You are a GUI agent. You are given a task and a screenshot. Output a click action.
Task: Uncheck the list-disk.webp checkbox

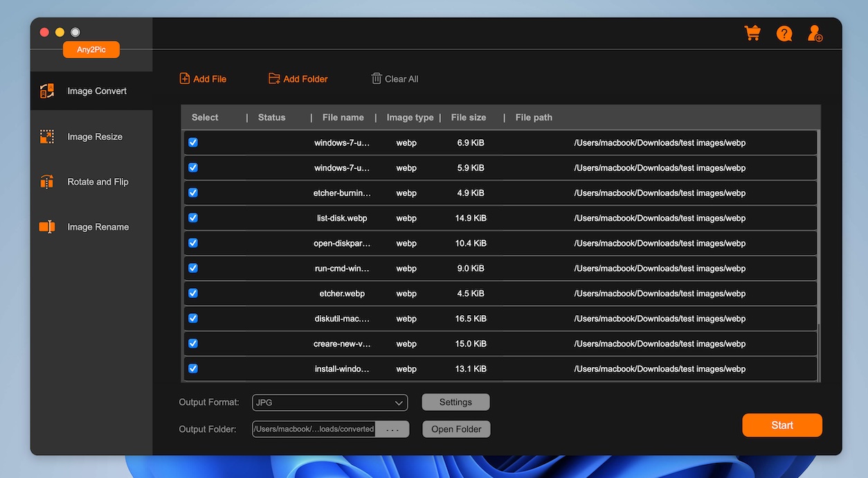(x=193, y=218)
